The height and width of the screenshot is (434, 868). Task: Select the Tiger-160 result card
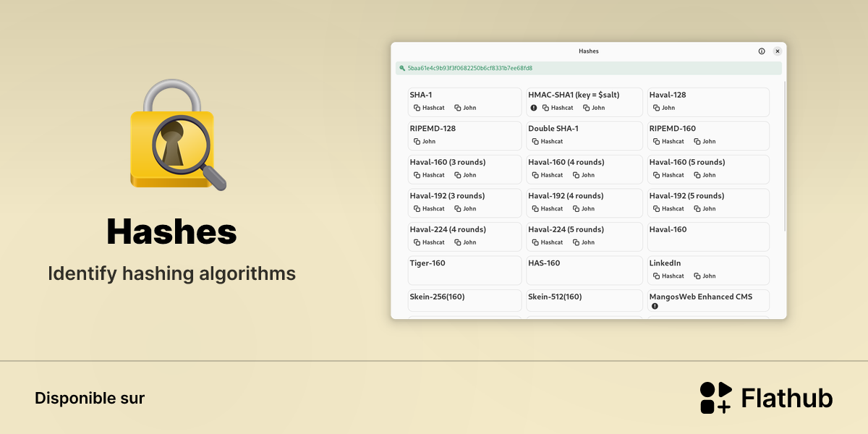pos(464,270)
